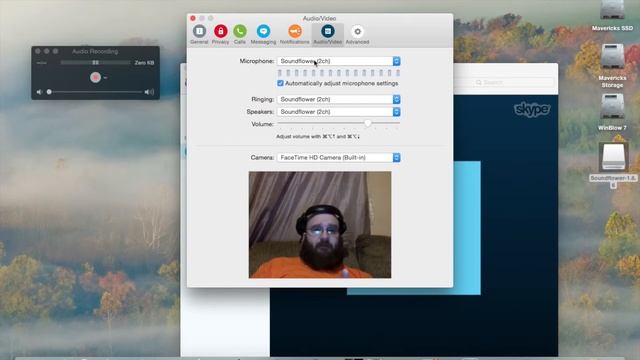Expand the Camera selection dropdown

[x=339, y=157]
